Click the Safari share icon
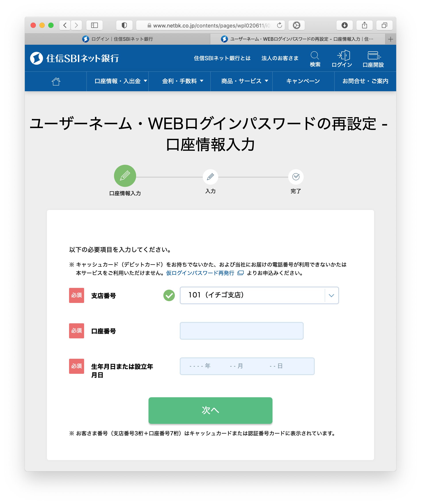This screenshot has width=421, height=504. tap(364, 25)
